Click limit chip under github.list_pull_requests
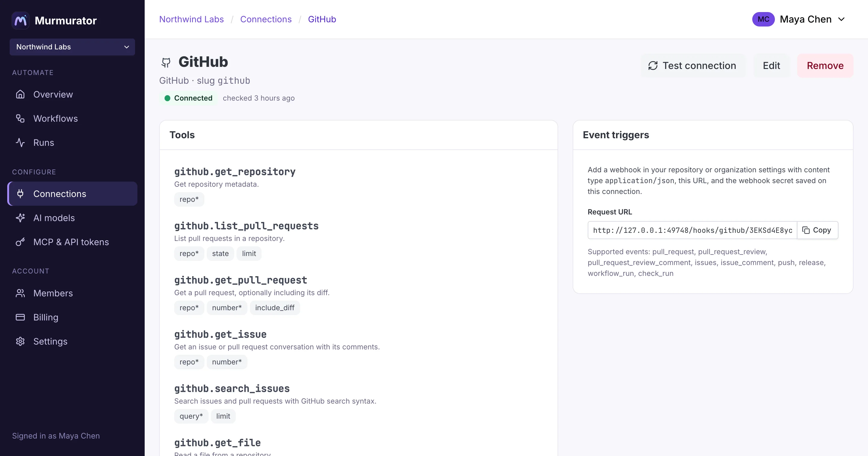The image size is (868, 456). (249, 254)
